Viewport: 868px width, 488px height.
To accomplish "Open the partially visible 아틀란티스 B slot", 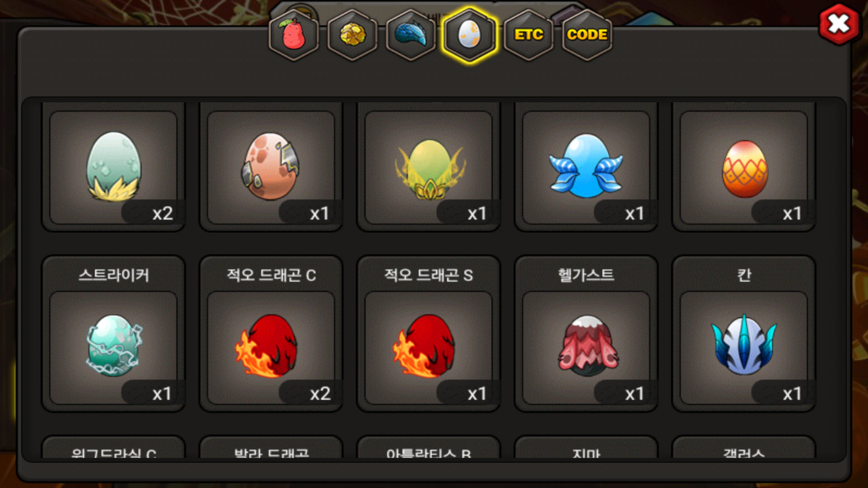I will [429, 447].
